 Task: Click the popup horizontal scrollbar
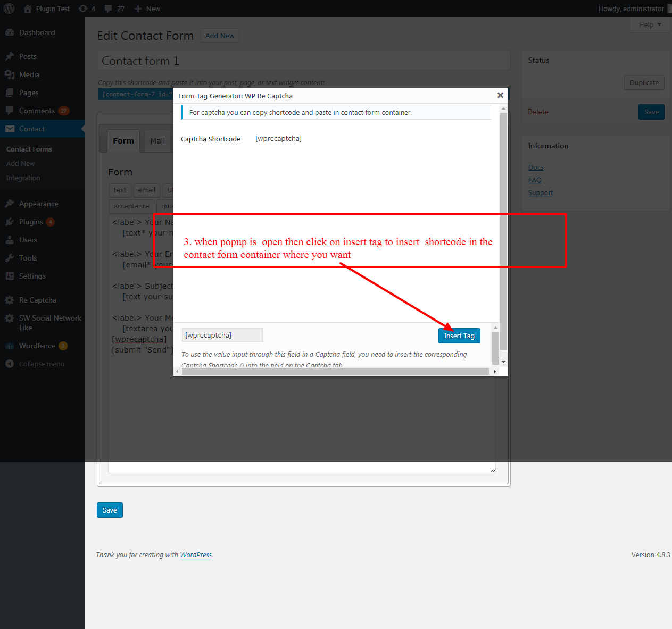point(335,371)
